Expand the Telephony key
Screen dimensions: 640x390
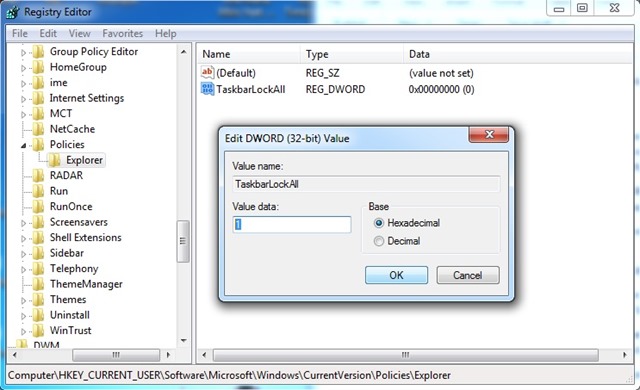[x=23, y=270]
